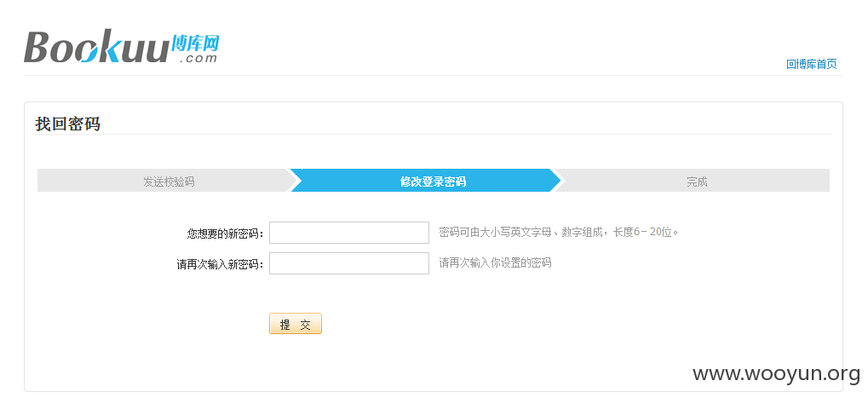Select the active 修改登录密码 step
Image resolution: width=868 pixels, height=398 pixels.
[x=426, y=181]
